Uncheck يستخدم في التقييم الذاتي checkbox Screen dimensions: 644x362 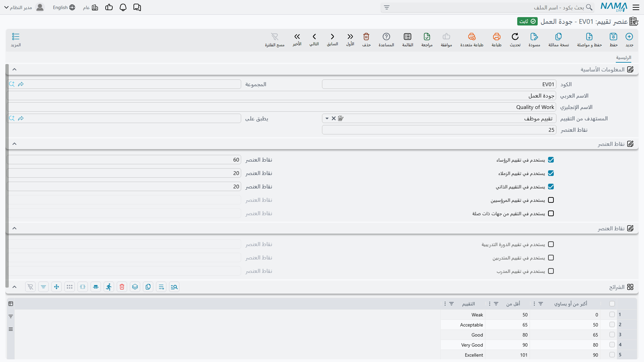(x=551, y=187)
